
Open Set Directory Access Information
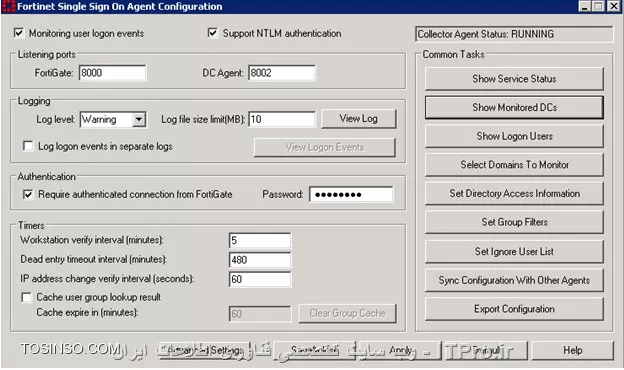(514, 193)
